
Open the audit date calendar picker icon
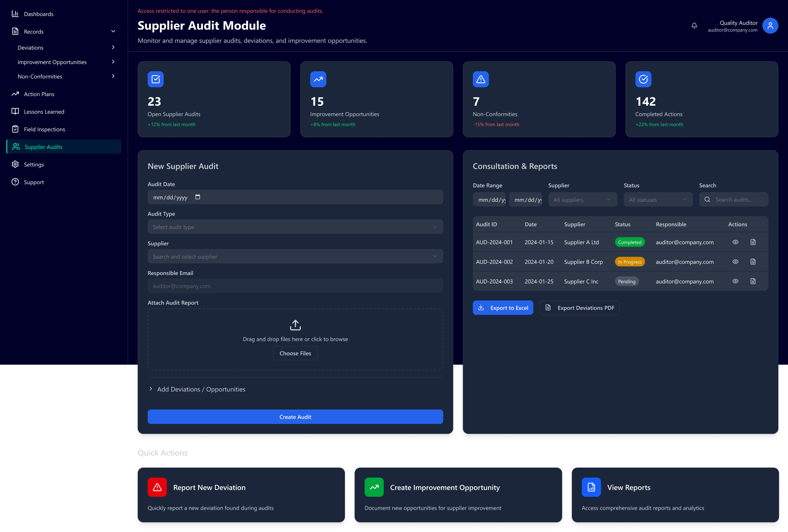point(198,197)
